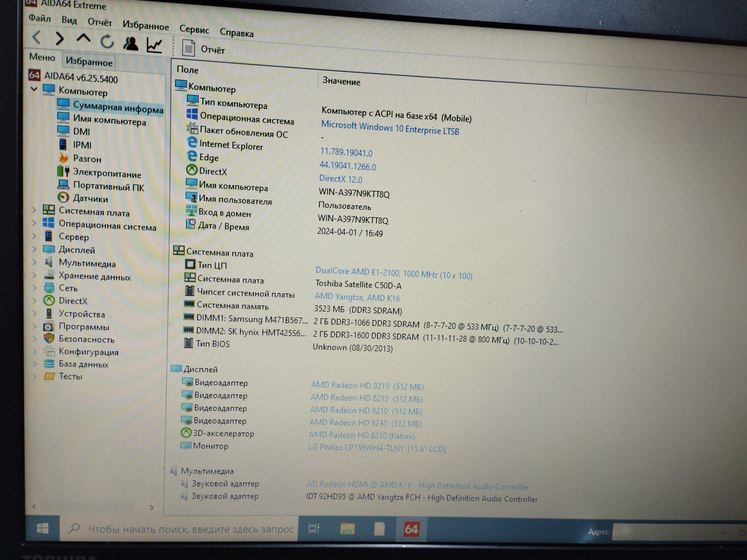Open DualCore AMD E1-2100 CPU link
This screenshot has width=747, height=560.
point(394,273)
